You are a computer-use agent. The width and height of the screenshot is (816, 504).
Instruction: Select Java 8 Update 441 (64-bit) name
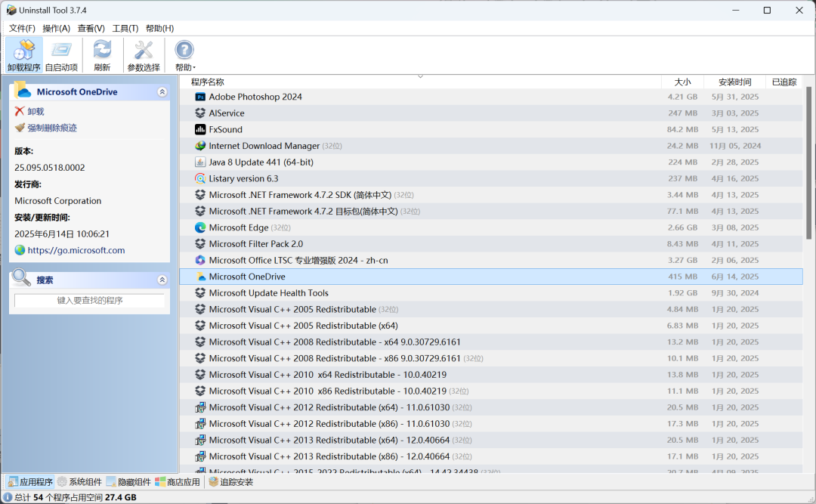(261, 162)
